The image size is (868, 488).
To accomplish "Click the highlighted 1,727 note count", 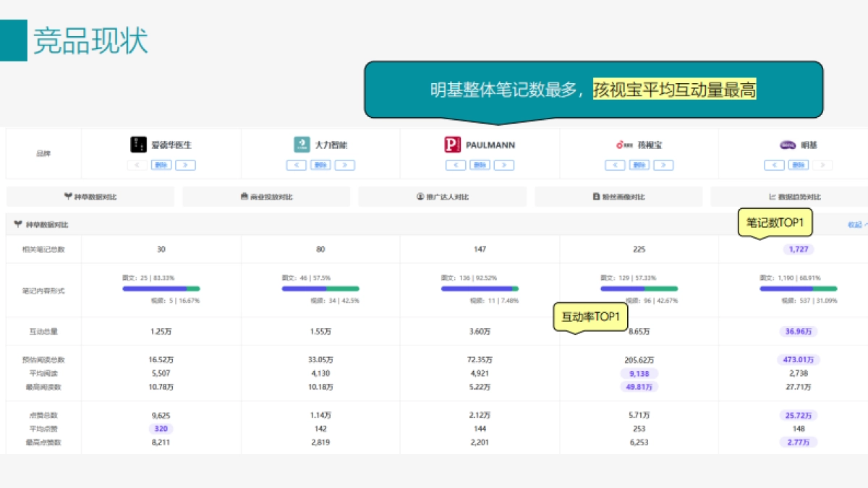I will tap(798, 248).
